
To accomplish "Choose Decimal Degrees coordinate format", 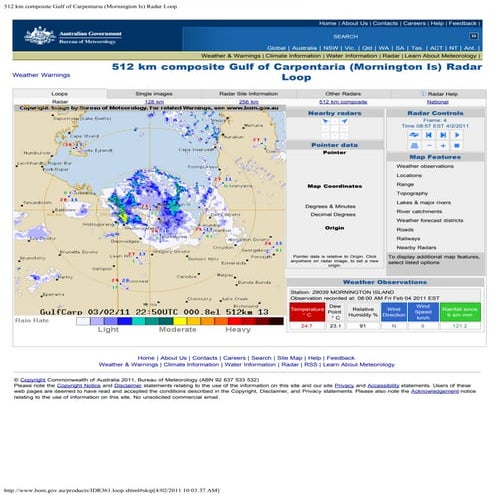I will [333, 215].
